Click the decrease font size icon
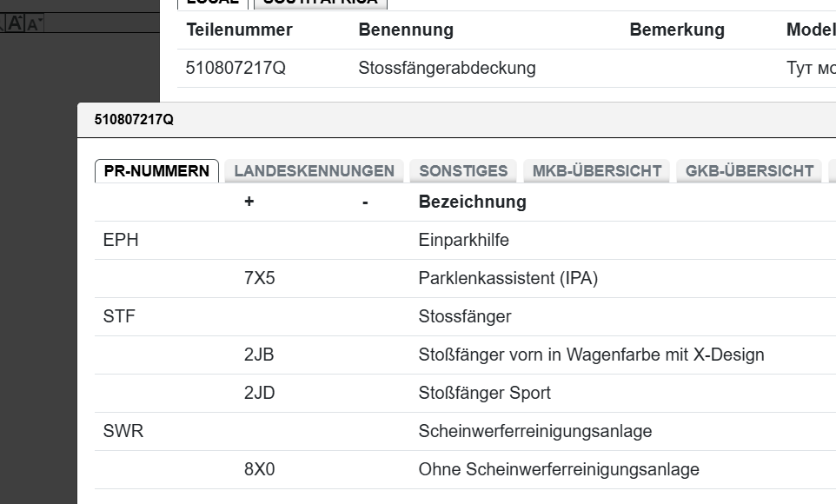 click(x=34, y=24)
